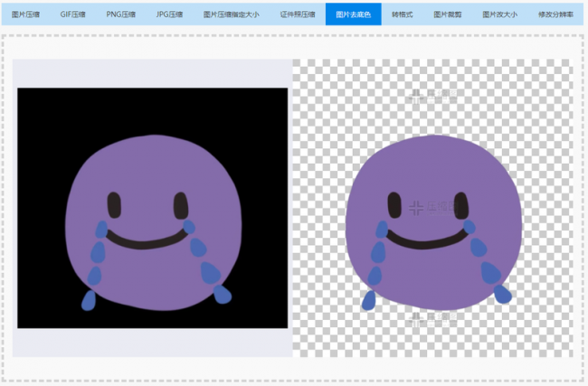The height and width of the screenshot is (386, 588).
Task: Open the 图片压缩 tab
Action: click(x=25, y=14)
